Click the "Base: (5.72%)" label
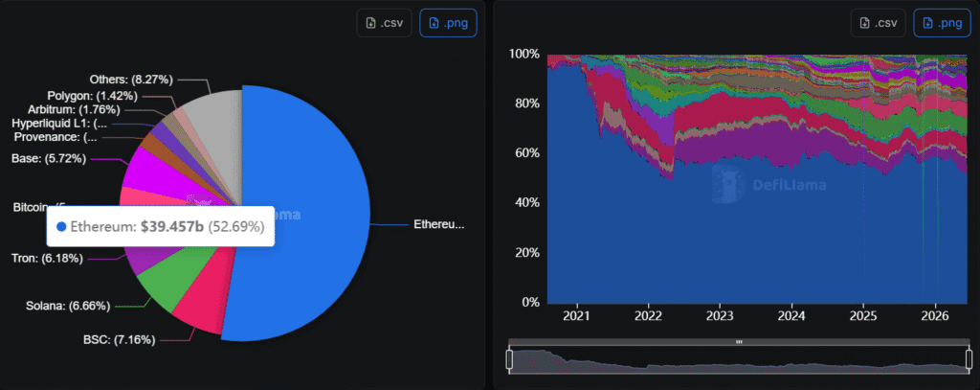This screenshot has width=980, height=390. coord(48,158)
